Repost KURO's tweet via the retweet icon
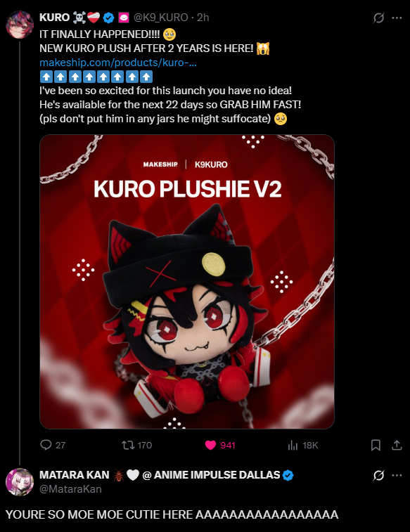Screen dimensions: 410x532 pos(128,445)
